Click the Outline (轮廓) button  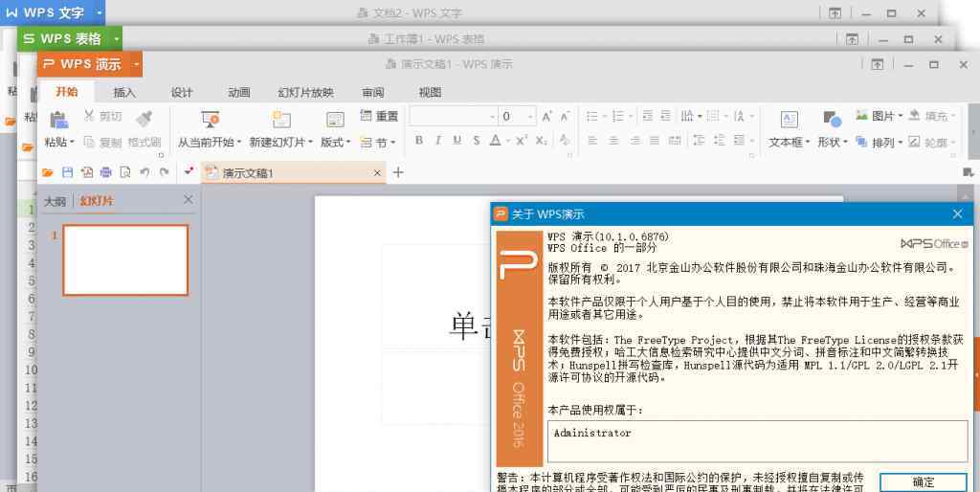(932, 143)
